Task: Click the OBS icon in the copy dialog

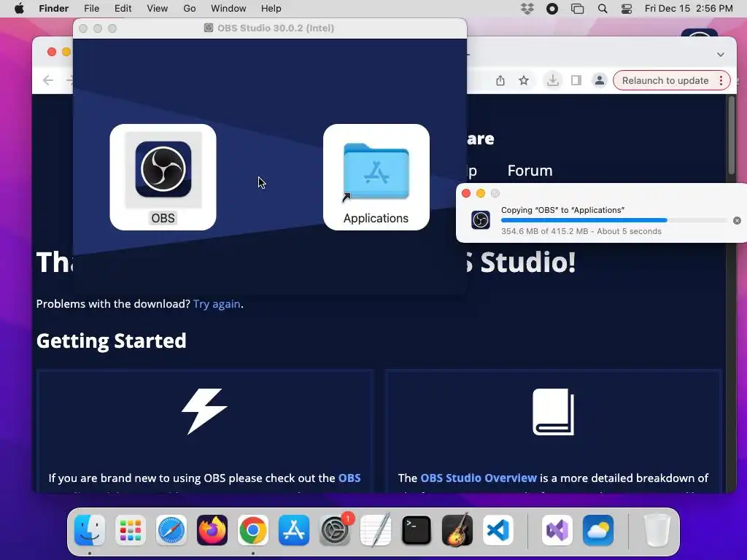Action: (x=480, y=220)
